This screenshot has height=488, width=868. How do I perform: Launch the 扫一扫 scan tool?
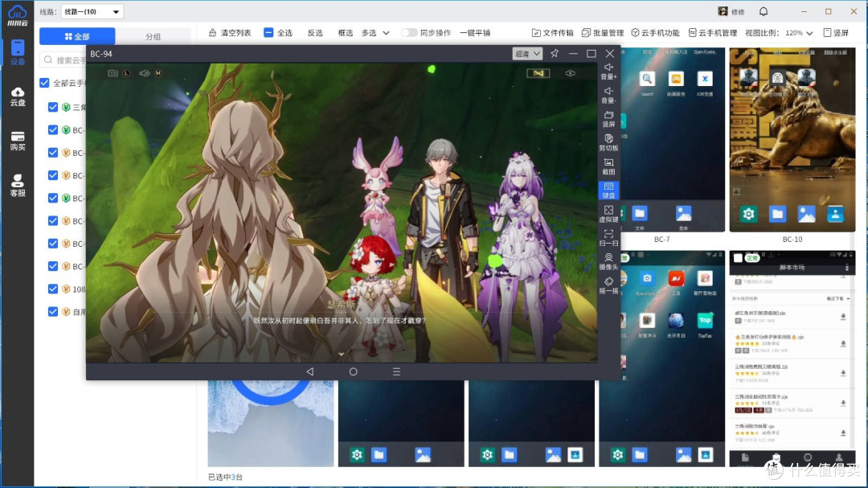pos(608,238)
